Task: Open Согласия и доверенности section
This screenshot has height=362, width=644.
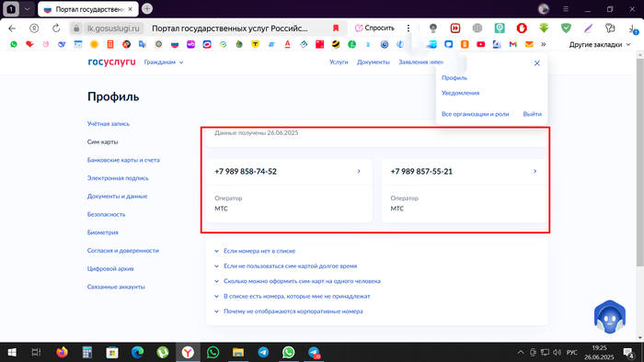Action: [x=122, y=251]
